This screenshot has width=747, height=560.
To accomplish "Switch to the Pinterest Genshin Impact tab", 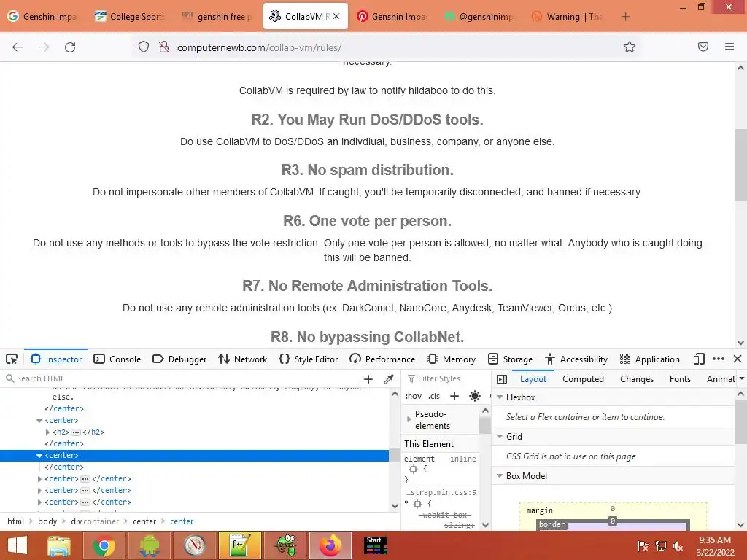I will 392,17.
